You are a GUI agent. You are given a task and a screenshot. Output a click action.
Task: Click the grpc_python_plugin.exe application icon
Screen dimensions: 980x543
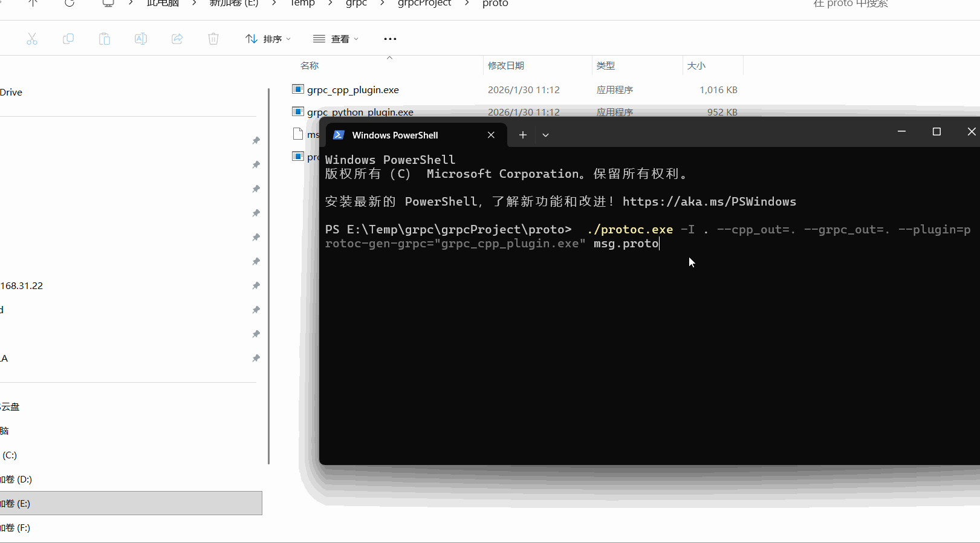coord(297,112)
